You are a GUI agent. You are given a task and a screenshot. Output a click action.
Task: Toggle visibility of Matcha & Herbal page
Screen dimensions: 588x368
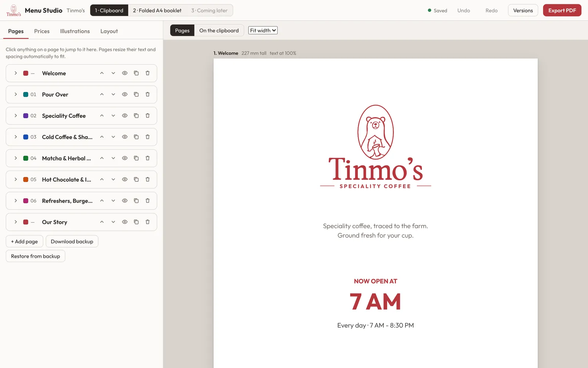(x=125, y=158)
